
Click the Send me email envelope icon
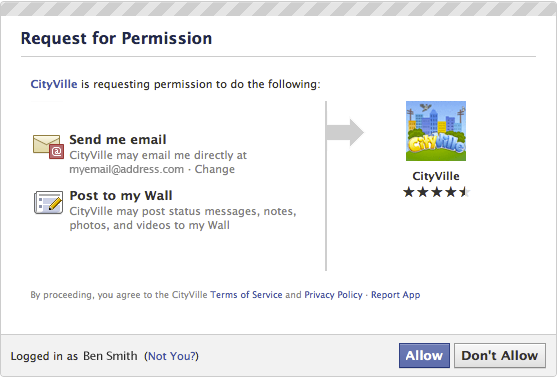(48, 146)
